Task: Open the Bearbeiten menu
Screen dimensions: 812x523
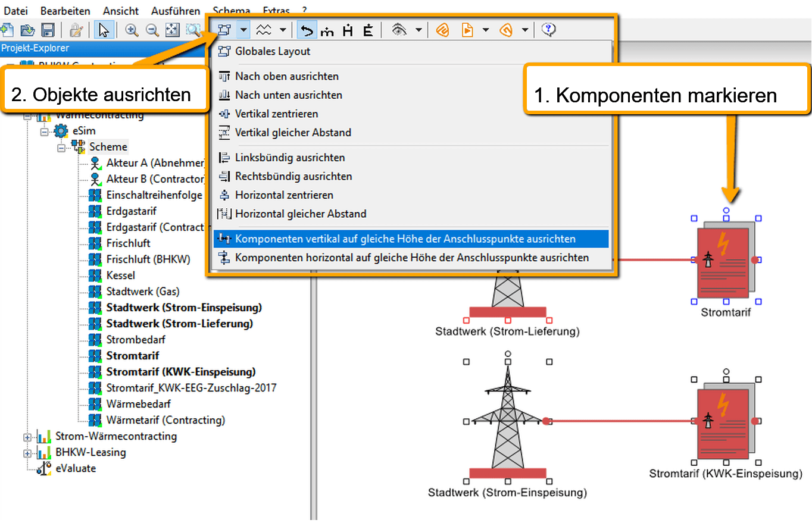Action: (65, 11)
